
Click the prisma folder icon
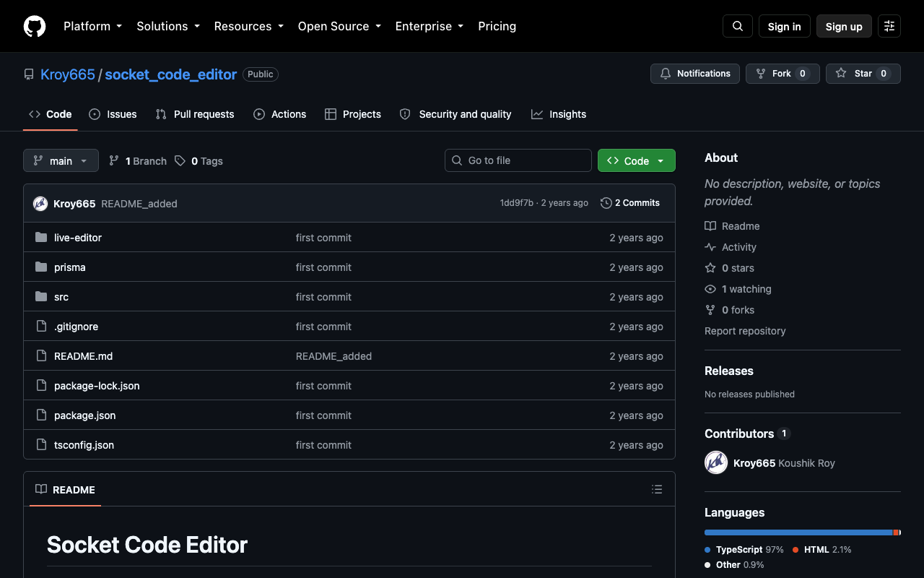pos(41,267)
